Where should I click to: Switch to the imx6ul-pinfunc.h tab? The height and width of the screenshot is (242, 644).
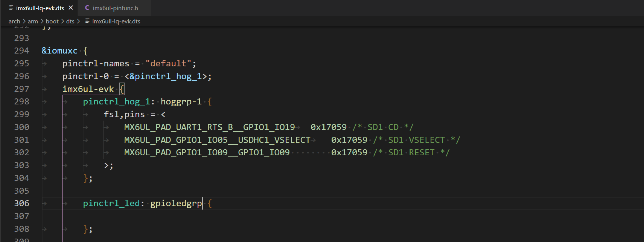tap(115, 8)
